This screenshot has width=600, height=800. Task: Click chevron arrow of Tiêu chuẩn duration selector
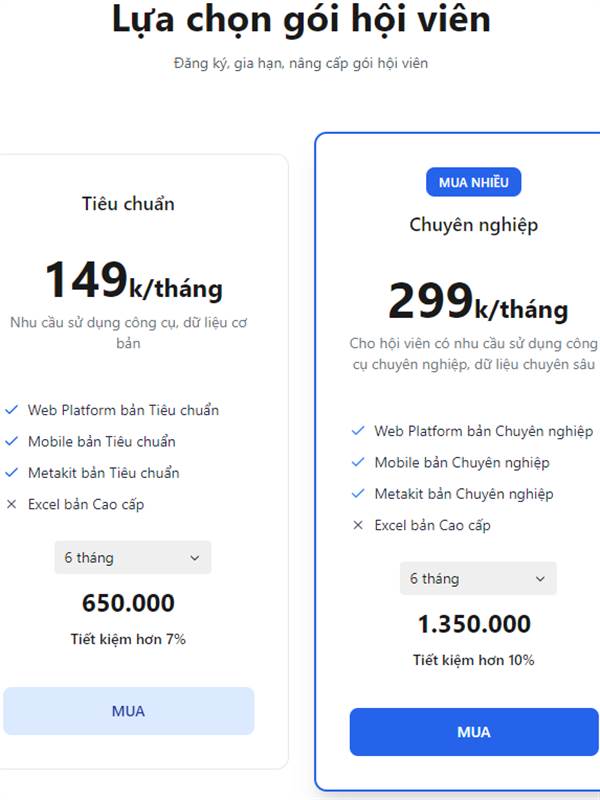pos(194,558)
